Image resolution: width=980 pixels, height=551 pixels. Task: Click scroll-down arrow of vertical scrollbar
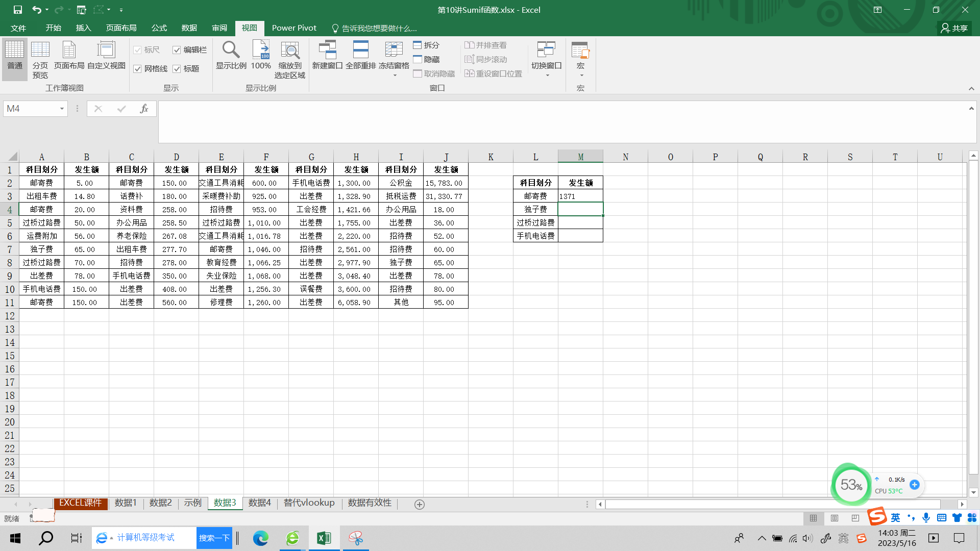[x=973, y=492]
